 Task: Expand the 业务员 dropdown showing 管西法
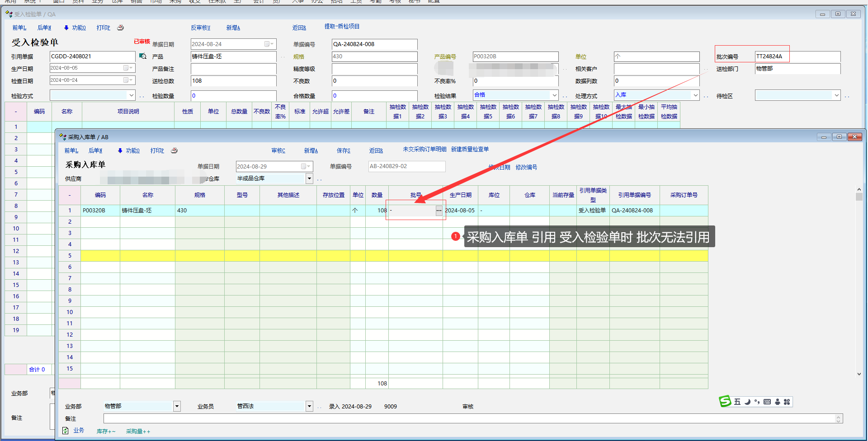[309, 406]
